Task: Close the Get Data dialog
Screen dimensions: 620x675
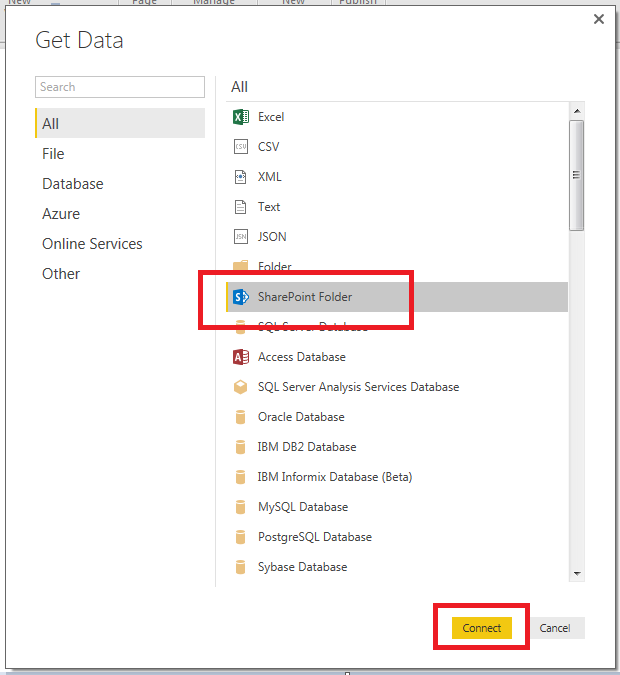Action: pyautogui.click(x=598, y=19)
